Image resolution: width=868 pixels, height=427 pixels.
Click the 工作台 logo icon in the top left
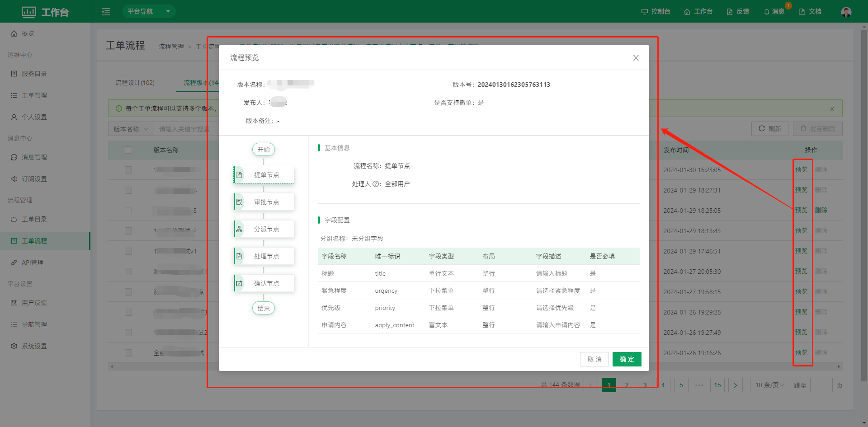pyautogui.click(x=29, y=12)
